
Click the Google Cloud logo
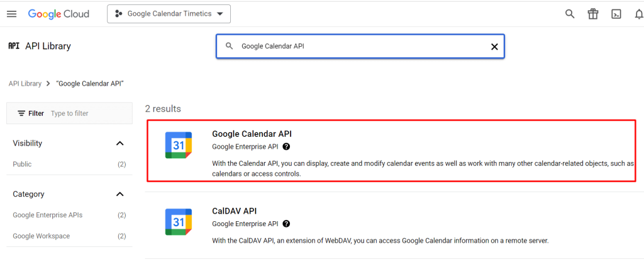click(58, 14)
